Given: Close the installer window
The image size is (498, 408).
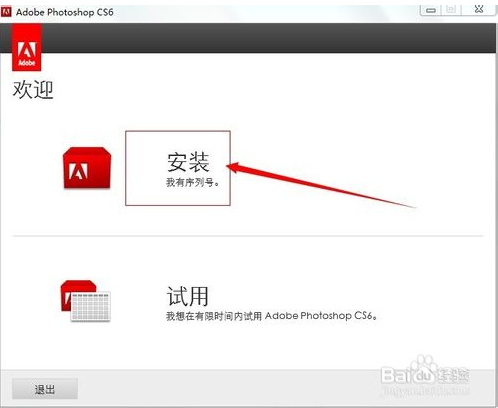Looking at the screenshot, I should pyautogui.click(x=479, y=9).
